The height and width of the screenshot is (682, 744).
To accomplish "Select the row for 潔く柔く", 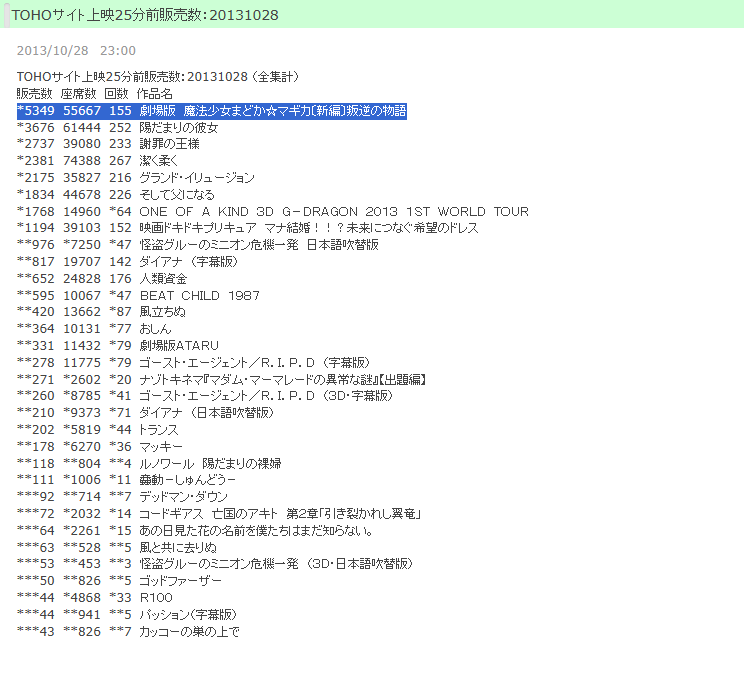I will pos(97,161).
